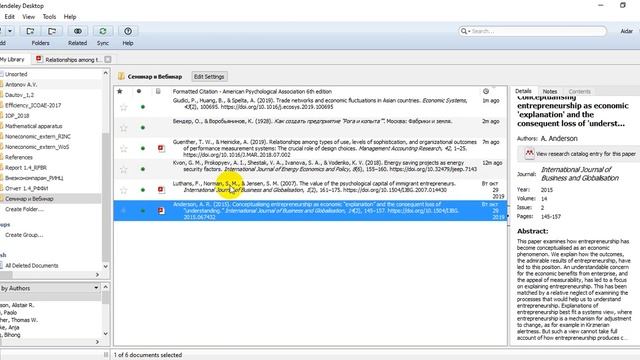Select the Dautov_1,2 folder
The image size is (640, 360).
19,95
